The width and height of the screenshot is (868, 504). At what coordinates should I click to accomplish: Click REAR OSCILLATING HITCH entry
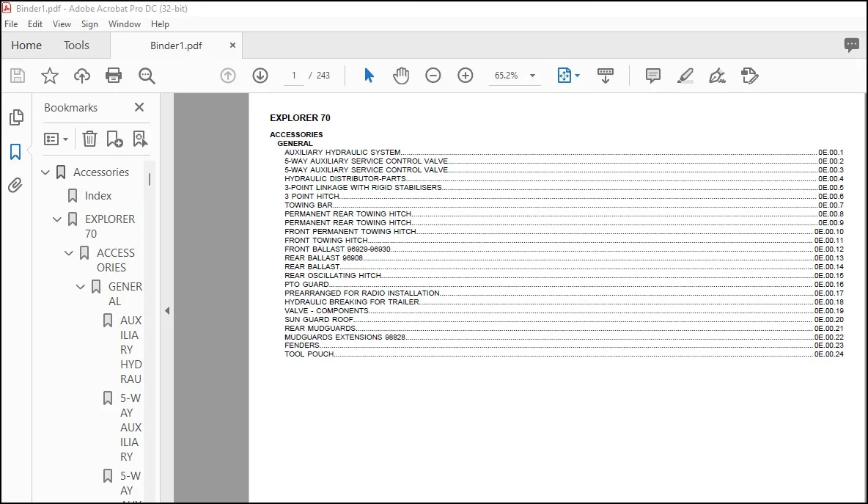pos(333,275)
